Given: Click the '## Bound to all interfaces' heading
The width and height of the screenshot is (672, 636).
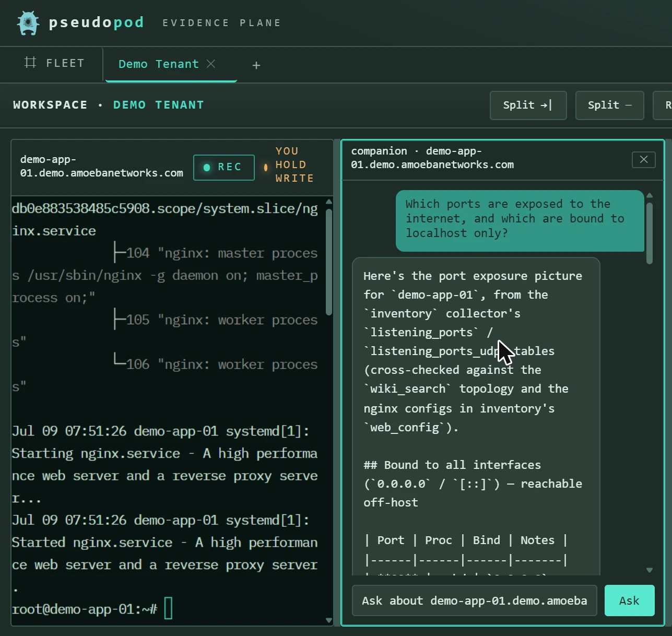Looking at the screenshot, I should pos(452,465).
